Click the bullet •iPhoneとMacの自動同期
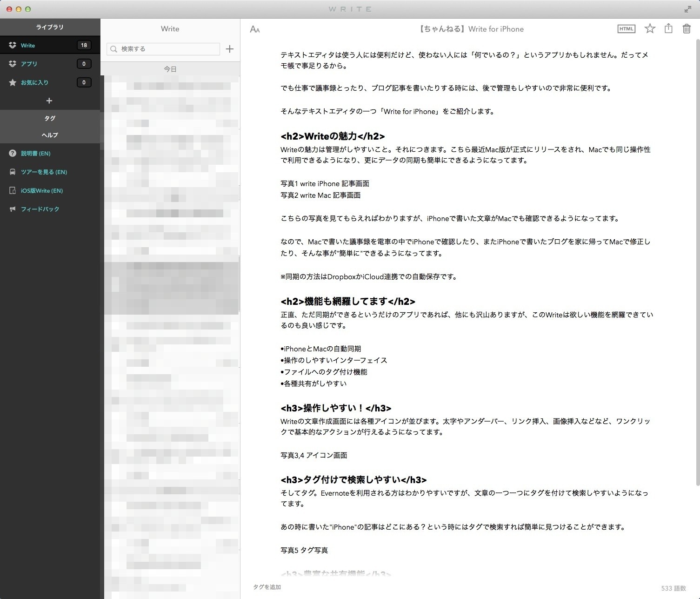Image resolution: width=700 pixels, height=599 pixels. 320,349
